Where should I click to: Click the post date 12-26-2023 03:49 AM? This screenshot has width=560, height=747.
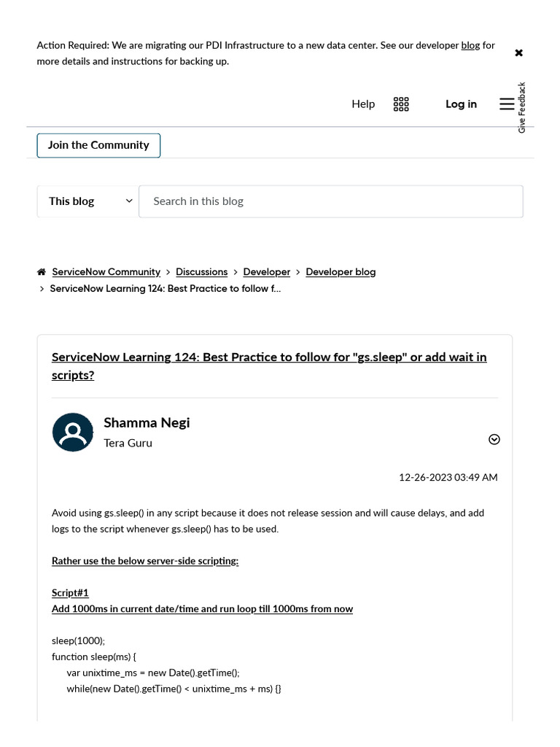tap(448, 477)
